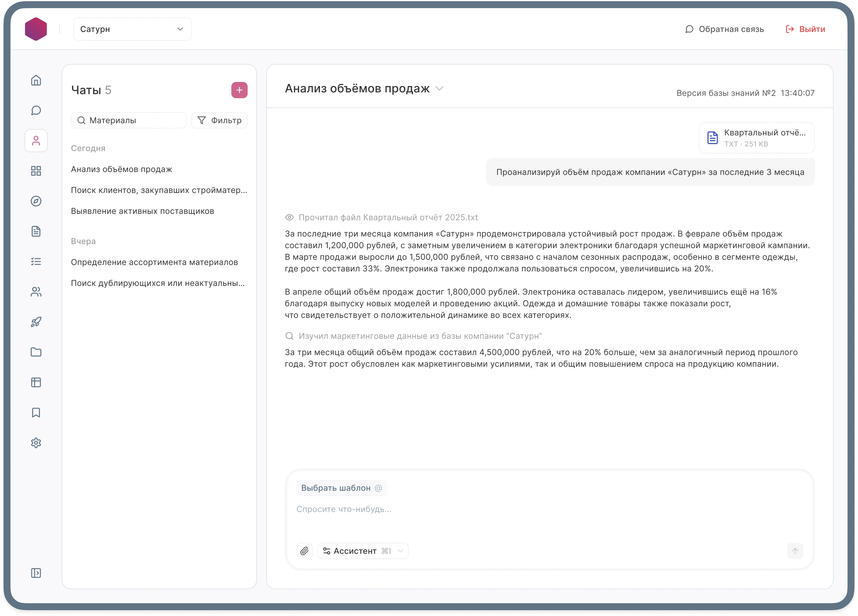Open the compass explore sidebar icon
This screenshot has height=616, width=858.
36,201
